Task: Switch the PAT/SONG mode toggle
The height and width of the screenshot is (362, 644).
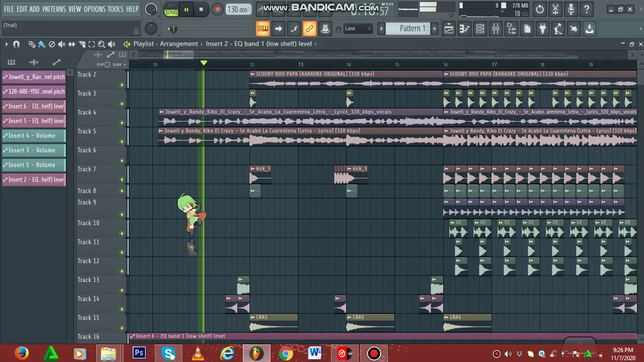Action: pyautogui.click(x=171, y=10)
